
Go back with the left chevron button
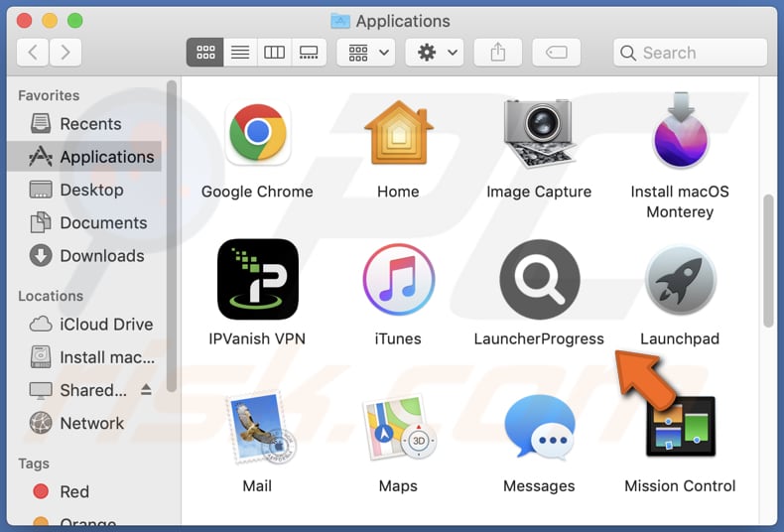tap(33, 52)
